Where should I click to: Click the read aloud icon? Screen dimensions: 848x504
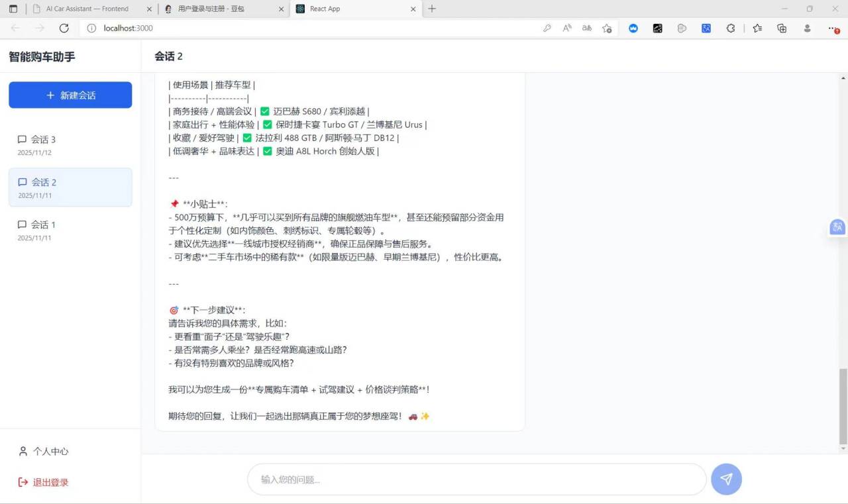pos(567,28)
